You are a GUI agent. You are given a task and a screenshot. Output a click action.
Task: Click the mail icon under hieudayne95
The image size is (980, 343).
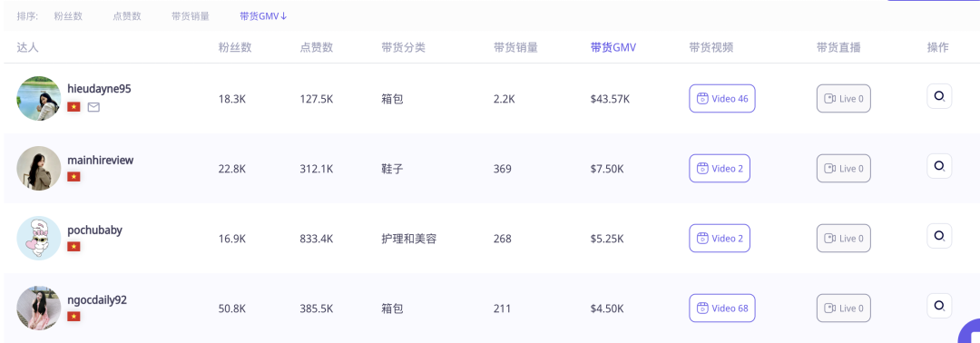pyautogui.click(x=93, y=107)
